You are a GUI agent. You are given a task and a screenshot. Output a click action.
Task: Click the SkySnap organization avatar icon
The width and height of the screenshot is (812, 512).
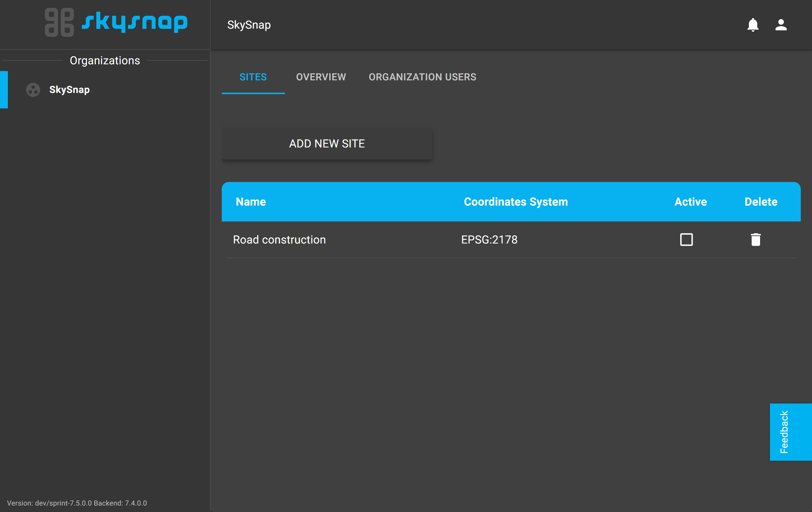[x=33, y=90]
